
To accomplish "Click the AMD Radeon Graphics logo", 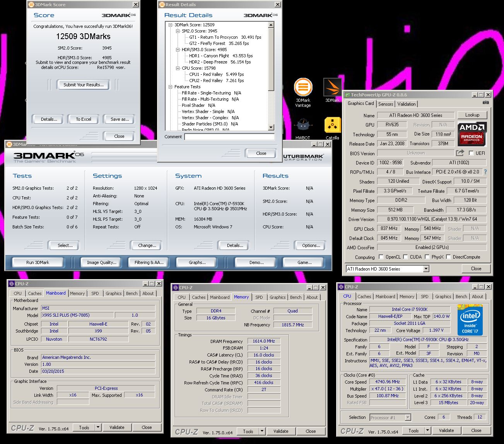I will [472, 134].
